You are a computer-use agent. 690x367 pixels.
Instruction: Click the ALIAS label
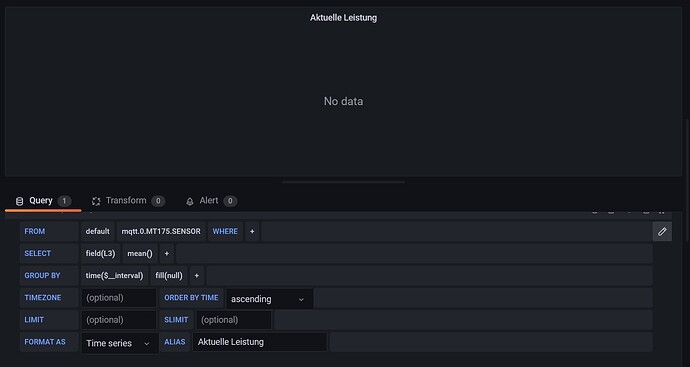click(x=175, y=342)
